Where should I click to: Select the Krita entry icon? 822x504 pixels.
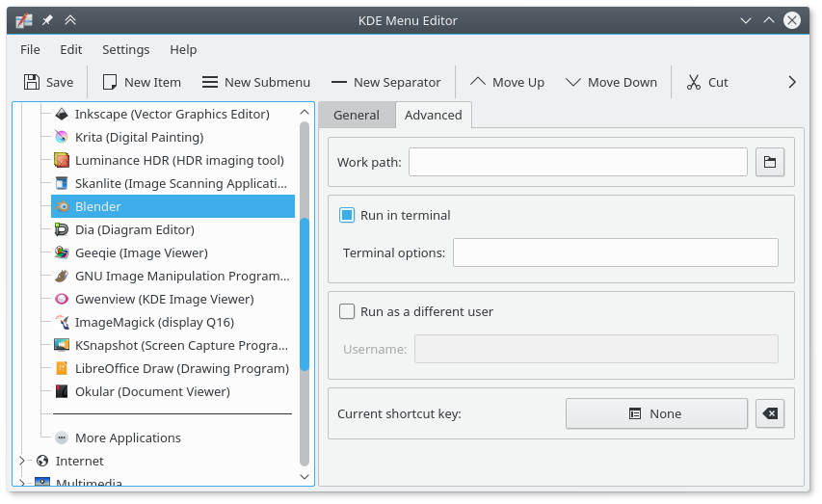pyautogui.click(x=62, y=137)
